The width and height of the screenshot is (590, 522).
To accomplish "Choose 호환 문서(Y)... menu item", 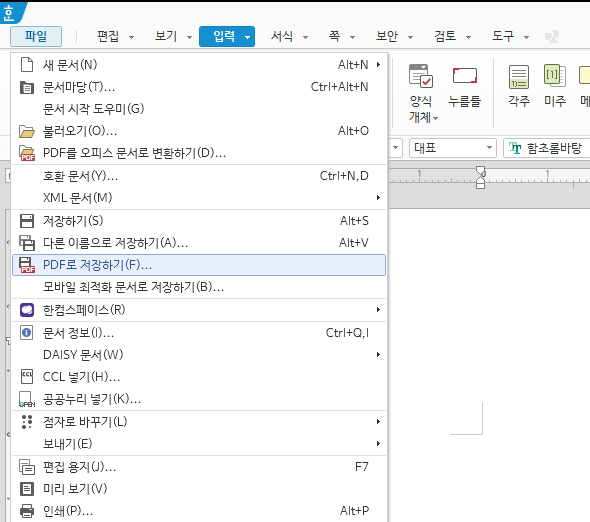I will [199, 176].
